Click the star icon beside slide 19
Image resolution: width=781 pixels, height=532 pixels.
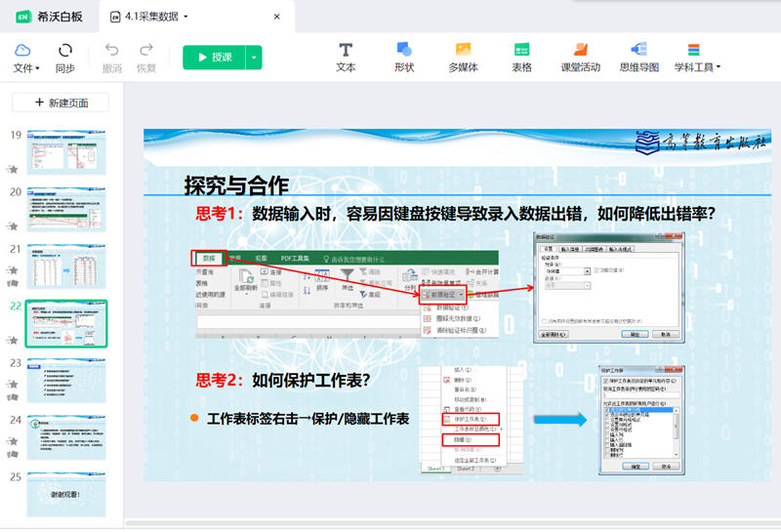click(x=13, y=169)
